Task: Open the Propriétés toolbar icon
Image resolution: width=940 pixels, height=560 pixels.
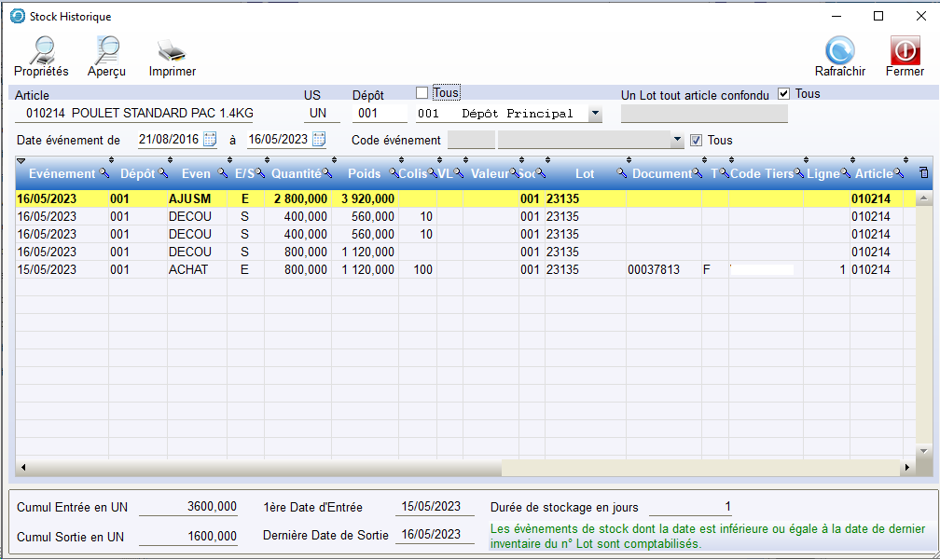Action: click(x=41, y=51)
